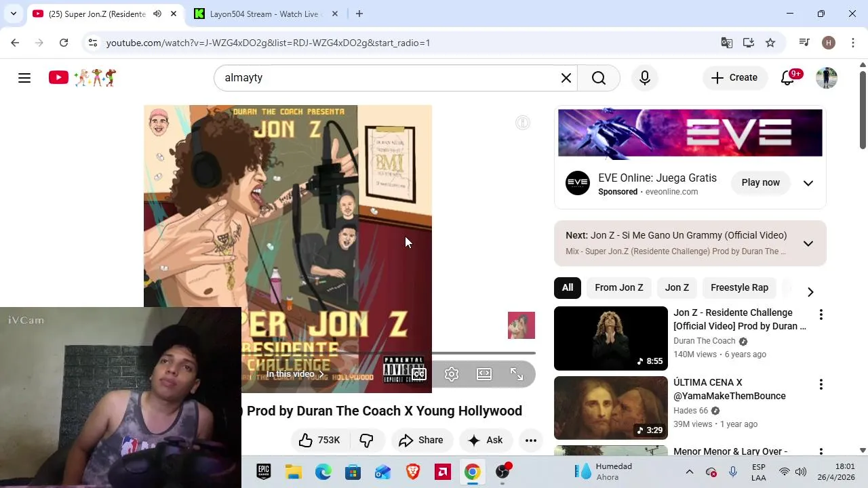Bookmark this page with the star
This screenshot has width=868, height=488.
point(770,43)
